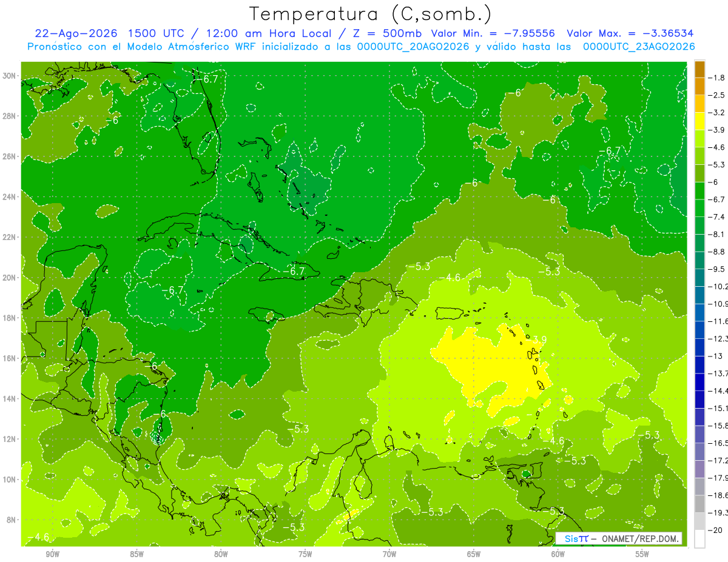Click the colorbar value "-7.4"
The height and width of the screenshot is (562, 728).
pyautogui.click(x=716, y=217)
